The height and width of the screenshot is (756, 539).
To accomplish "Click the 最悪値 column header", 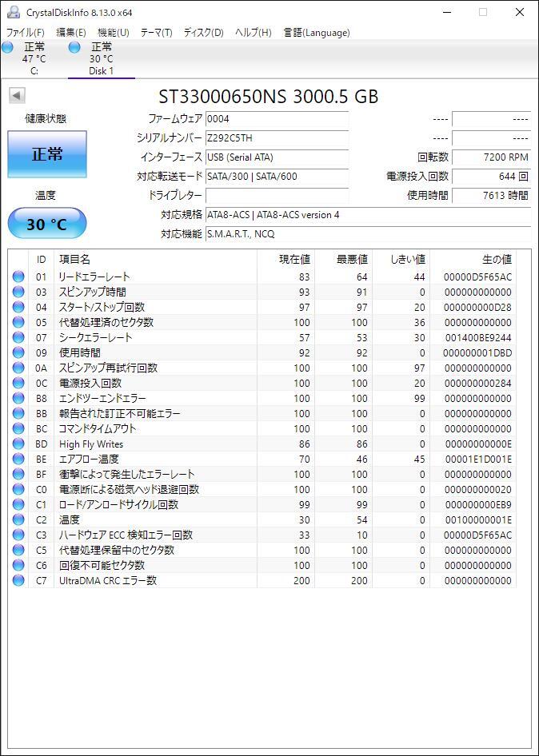I will (x=344, y=260).
